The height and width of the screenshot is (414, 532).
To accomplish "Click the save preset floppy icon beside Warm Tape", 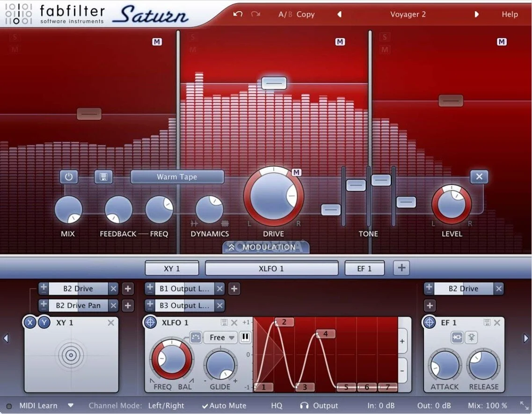I will 103,177.
